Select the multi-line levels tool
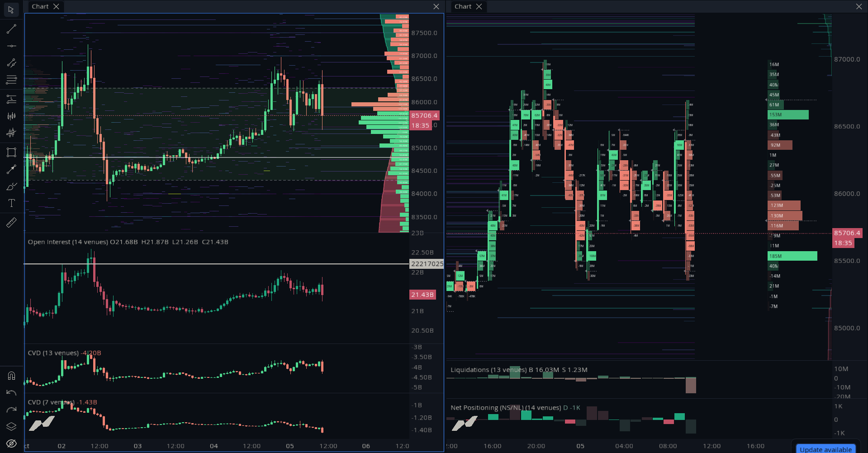Image resolution: width=868 pixels, height=453 pixels. 11,80
